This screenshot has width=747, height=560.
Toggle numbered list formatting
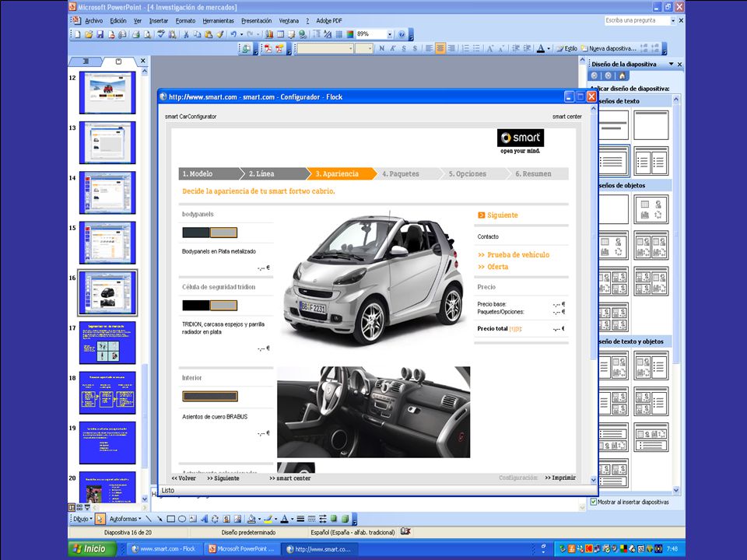(x=465, y=48)
